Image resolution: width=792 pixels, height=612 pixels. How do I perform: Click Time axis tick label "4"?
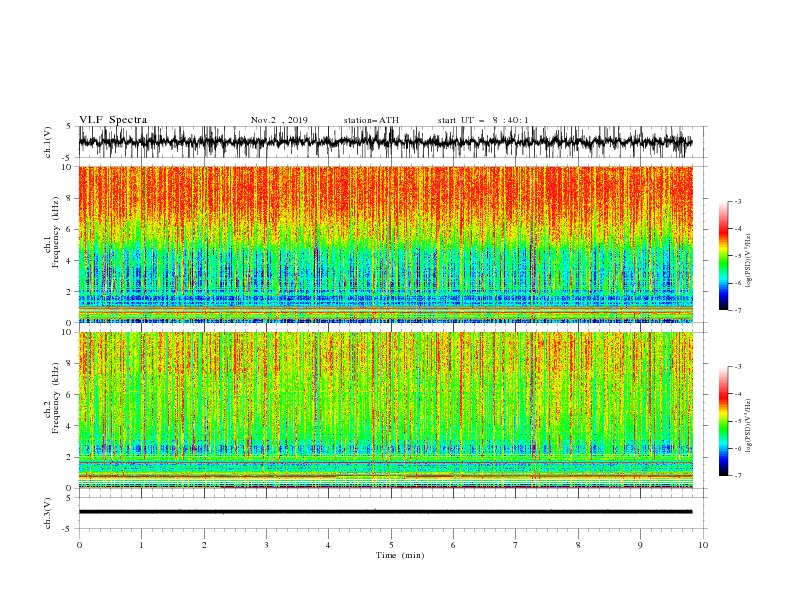click(x=328, y=545)
